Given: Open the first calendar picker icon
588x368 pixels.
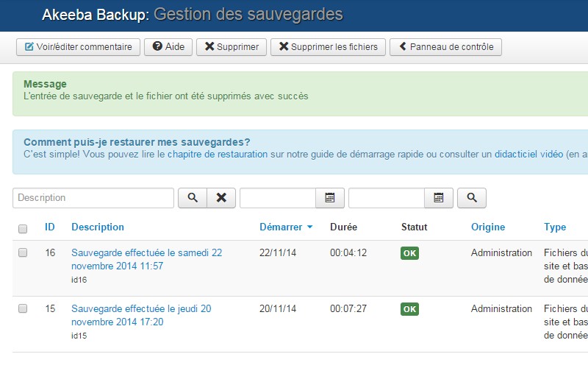Looking at the screenshot, I should pos(329,198).
